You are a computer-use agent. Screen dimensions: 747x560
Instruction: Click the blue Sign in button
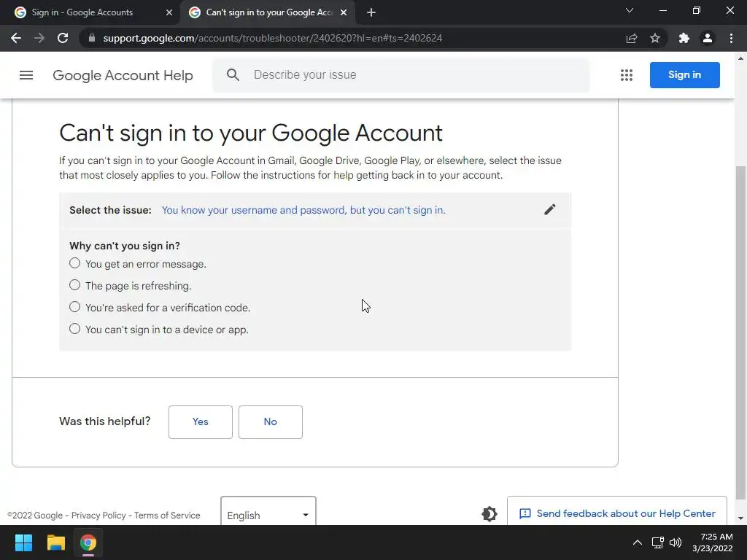click(x=684, y=75)
